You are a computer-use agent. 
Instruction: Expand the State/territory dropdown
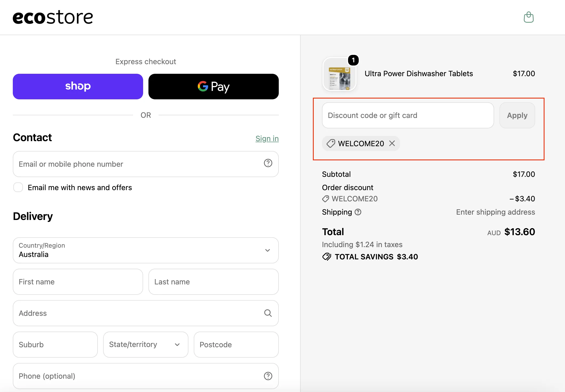[x=146, y=345]
